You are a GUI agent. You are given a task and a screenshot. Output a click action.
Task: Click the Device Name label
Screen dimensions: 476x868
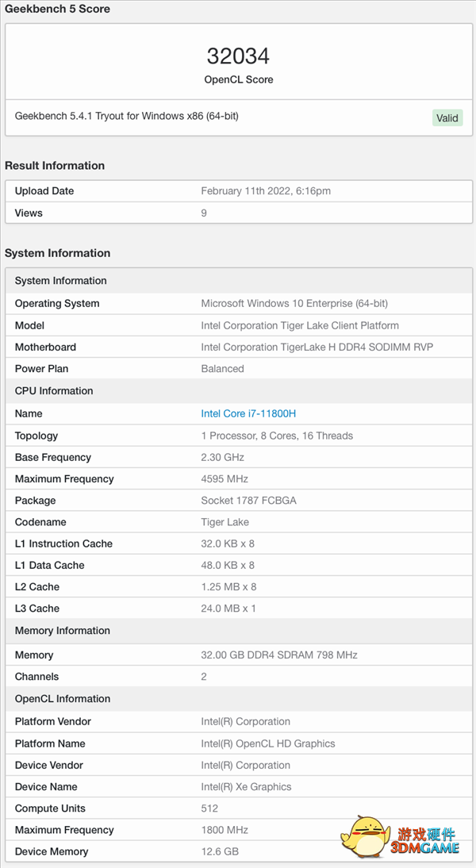(x=46, y=786)
